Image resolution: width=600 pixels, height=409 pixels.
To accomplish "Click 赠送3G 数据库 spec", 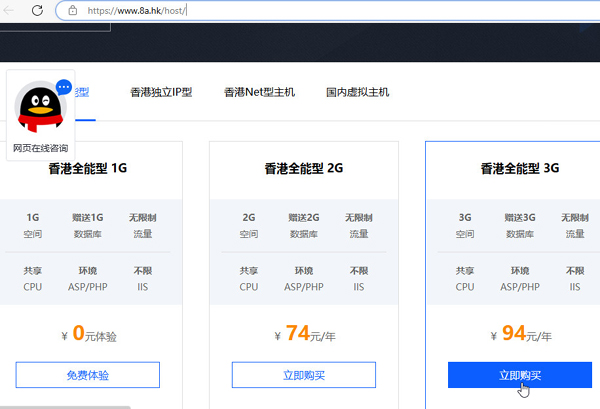I will 520,226.
